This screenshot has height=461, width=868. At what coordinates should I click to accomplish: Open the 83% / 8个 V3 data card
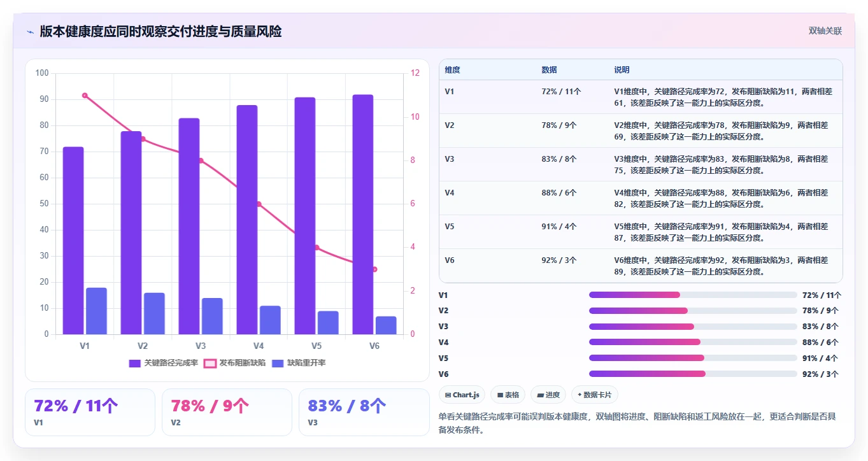[x=364, y=412]
